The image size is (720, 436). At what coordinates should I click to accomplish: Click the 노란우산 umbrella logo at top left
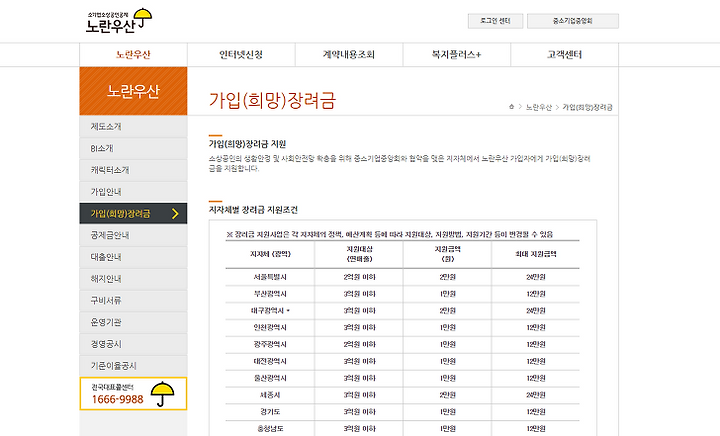click(x=118, y=21)
